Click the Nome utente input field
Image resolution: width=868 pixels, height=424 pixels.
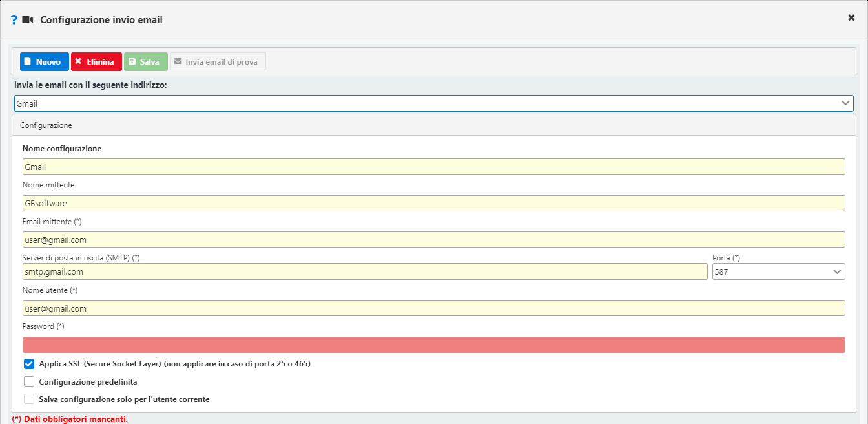pos(433,308)
